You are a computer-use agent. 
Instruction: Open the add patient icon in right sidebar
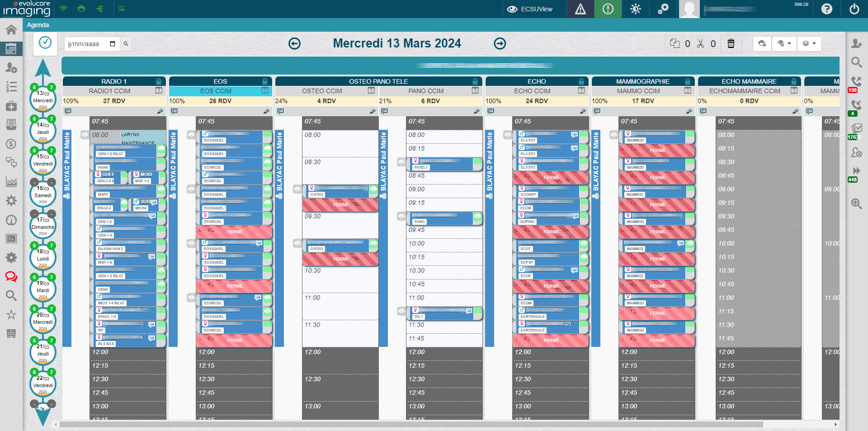856,43
